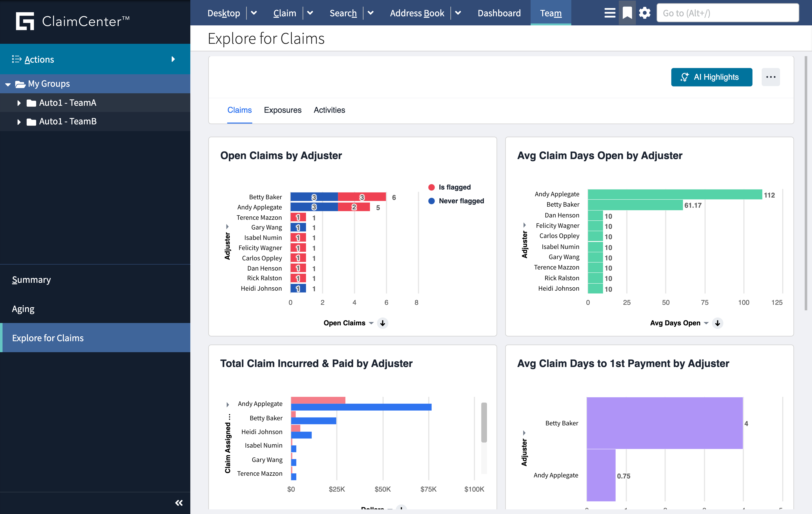Download the Avg Days Open chart data
812x514 pixels.
pos(717,323)
